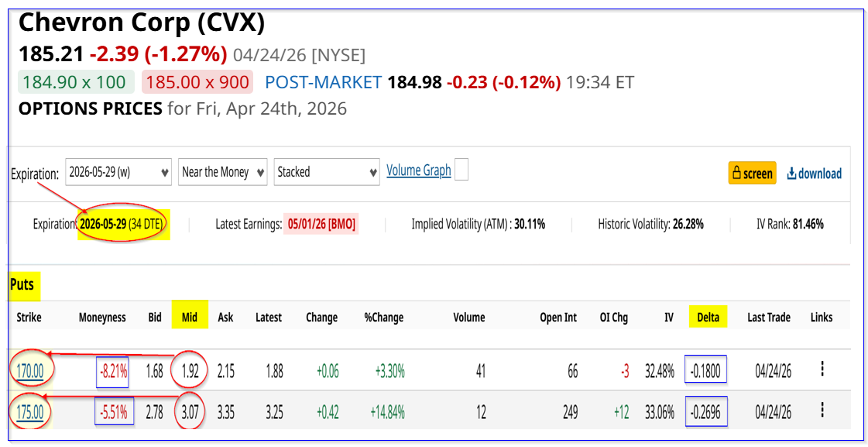Screen dimensions: 868x447
Task: Toggle the checkbox beside Volume Graph
Action: click(x=461, y=170)
